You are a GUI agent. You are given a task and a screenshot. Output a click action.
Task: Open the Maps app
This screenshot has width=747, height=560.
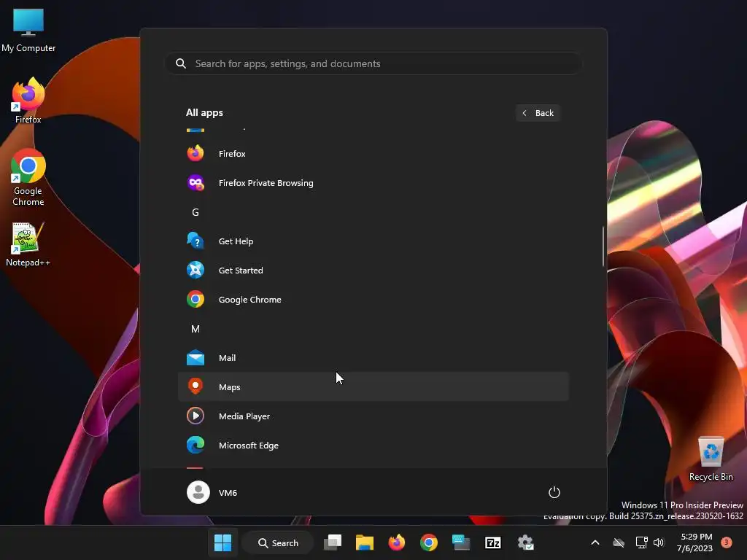(373, 386)
